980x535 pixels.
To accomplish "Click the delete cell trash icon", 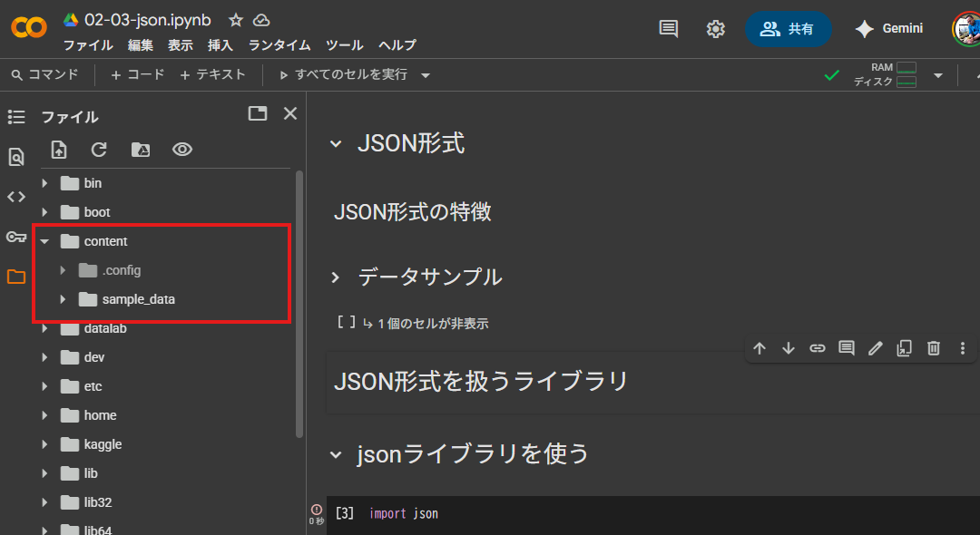I will [x=934, y=348].
